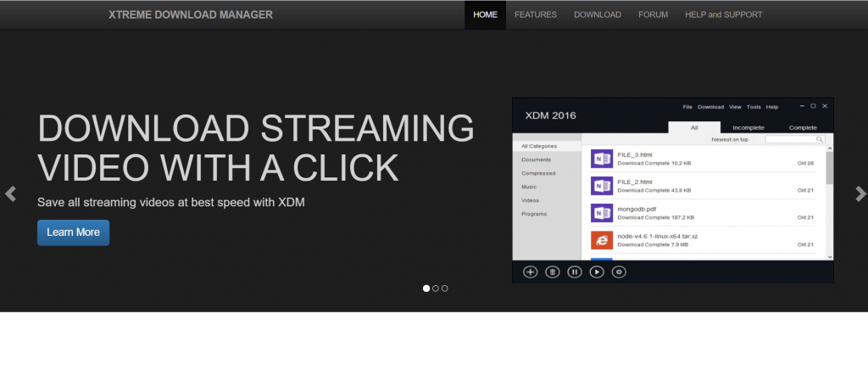
Task: Open the Help menu in XDM
Action: tap(772, 107)
